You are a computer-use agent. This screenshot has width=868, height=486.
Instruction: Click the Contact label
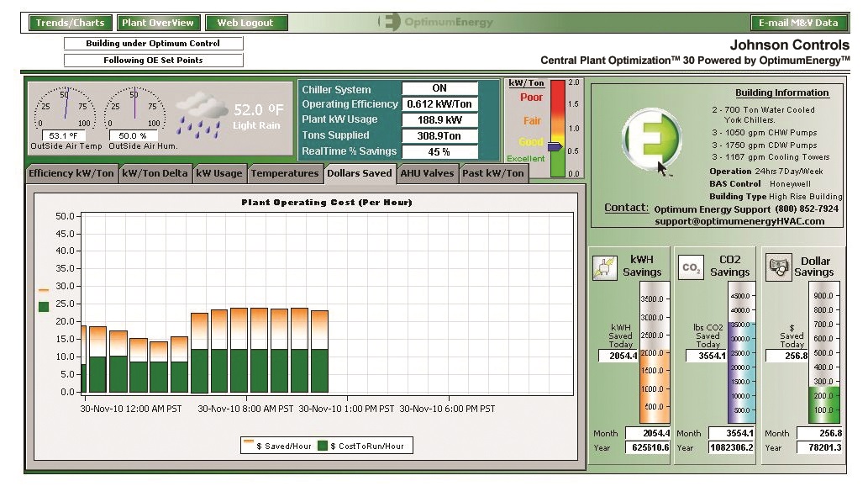pyautogui.click(x=626, y=207)
